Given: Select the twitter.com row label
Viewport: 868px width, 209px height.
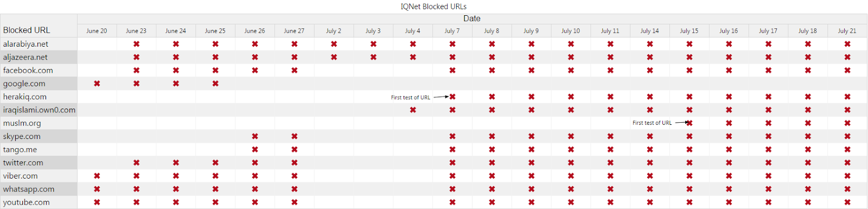Looking at the screenshot, I should pos(23,163).
